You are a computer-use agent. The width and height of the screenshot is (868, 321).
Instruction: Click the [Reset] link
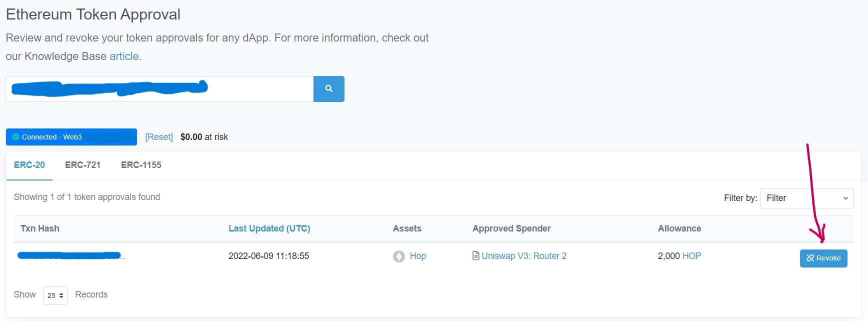click(x=159, y=137)
